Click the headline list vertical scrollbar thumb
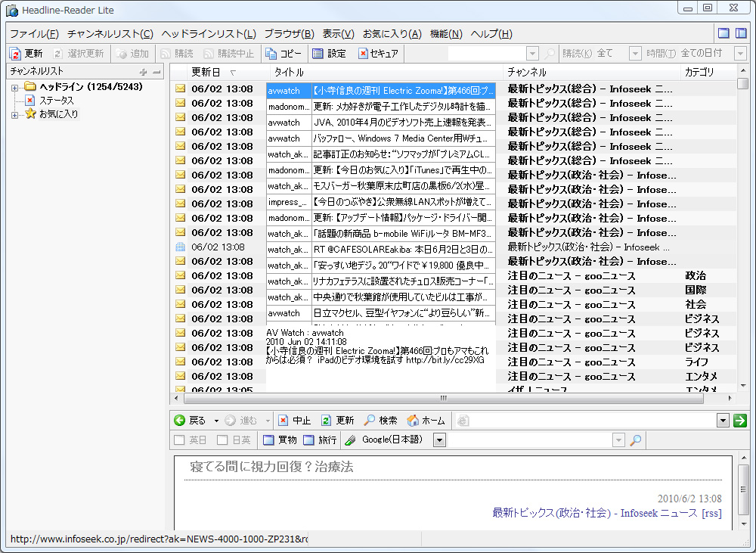This screenshot has height=553, width=756. point(743,83)
